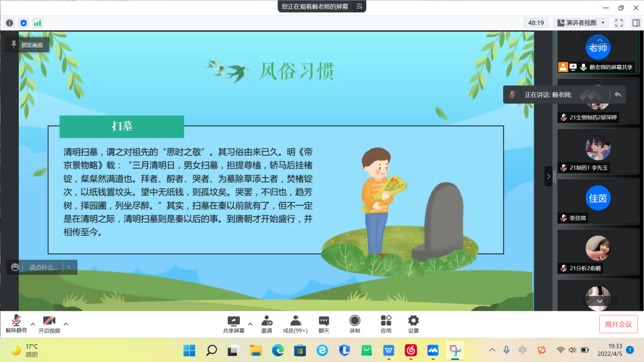
Task: Open the Members (99+) list
Action: pos(295,324)
